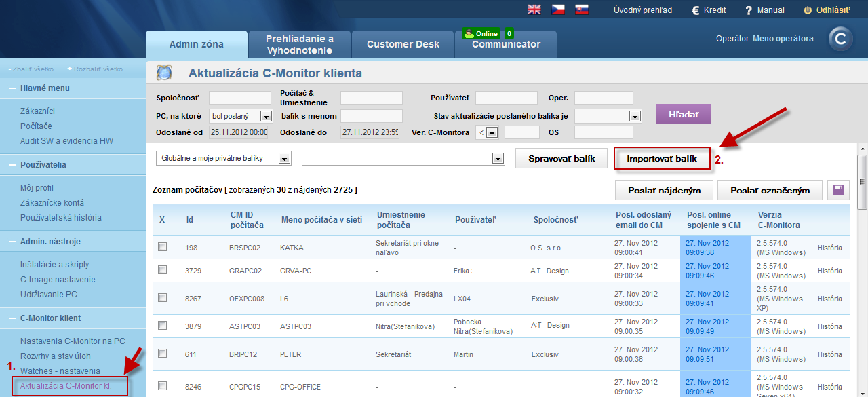Click the round C logo icon
The width and height of the screenshot is (868, 397).
click(x=841, y=39)
